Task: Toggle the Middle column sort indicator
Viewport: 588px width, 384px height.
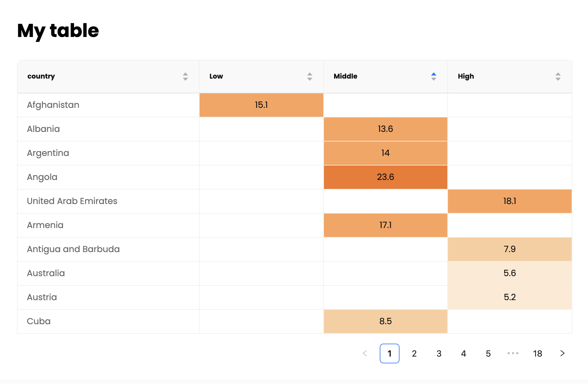Action: 433,76
